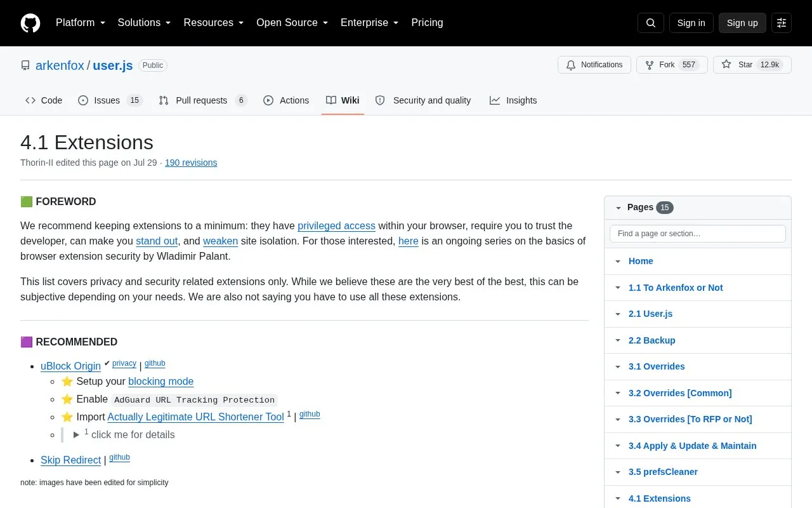812x508 pixels.
Task: Open Actually Legitimate URL Shortener Tool link
Action: (x=195, y=417)
